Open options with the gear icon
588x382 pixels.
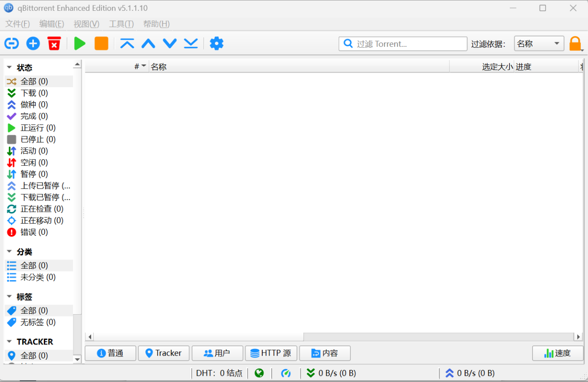click(x=217, y=43)
